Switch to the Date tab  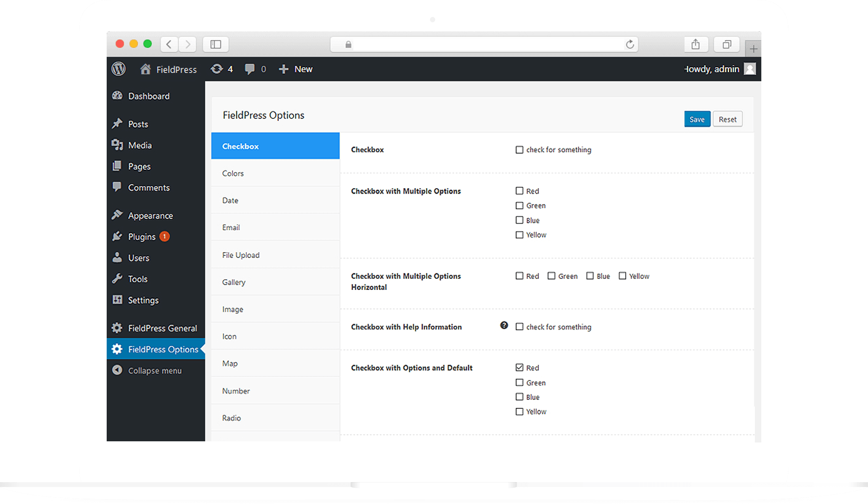point(275,200)
